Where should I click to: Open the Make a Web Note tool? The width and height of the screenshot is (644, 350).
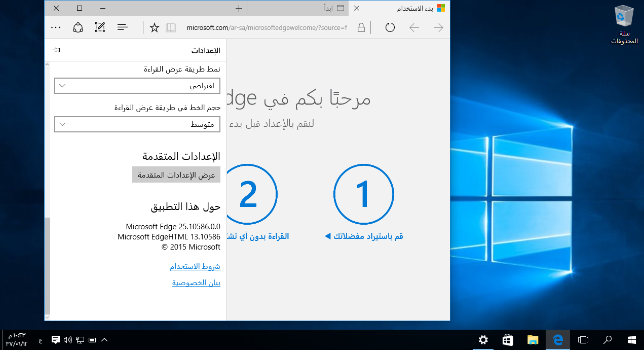(100, 27)
